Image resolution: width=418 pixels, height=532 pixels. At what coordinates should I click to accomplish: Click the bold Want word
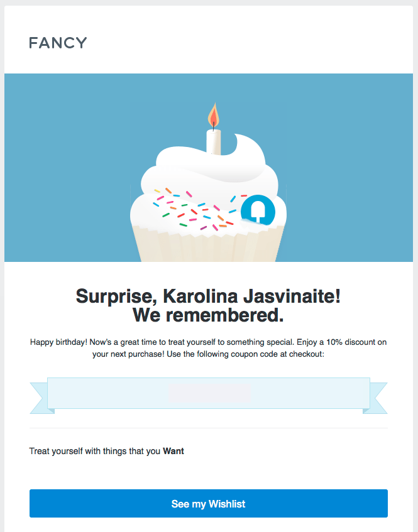pos(173,451)
